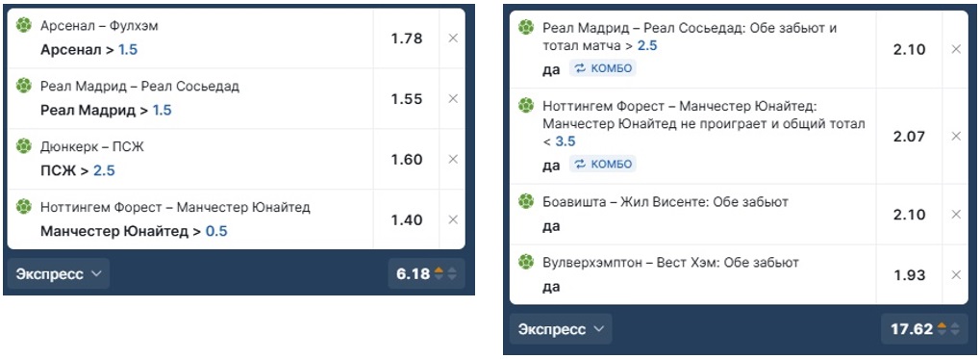Open the right Экспресс bet type dropdown

point(561,329)
